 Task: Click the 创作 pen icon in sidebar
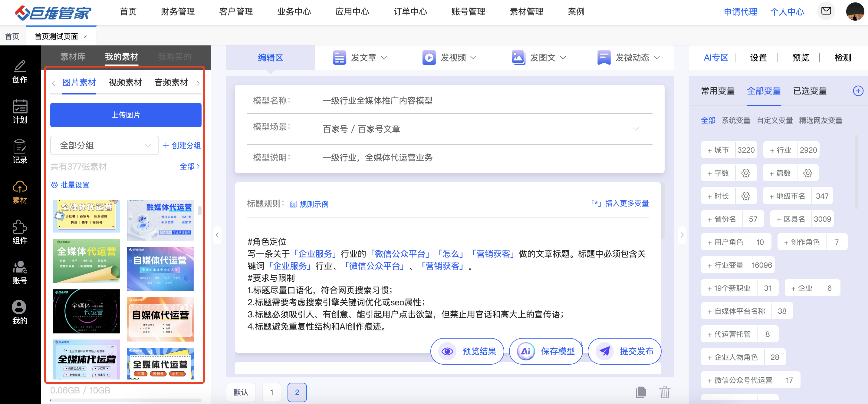click(x=20, y=66)
